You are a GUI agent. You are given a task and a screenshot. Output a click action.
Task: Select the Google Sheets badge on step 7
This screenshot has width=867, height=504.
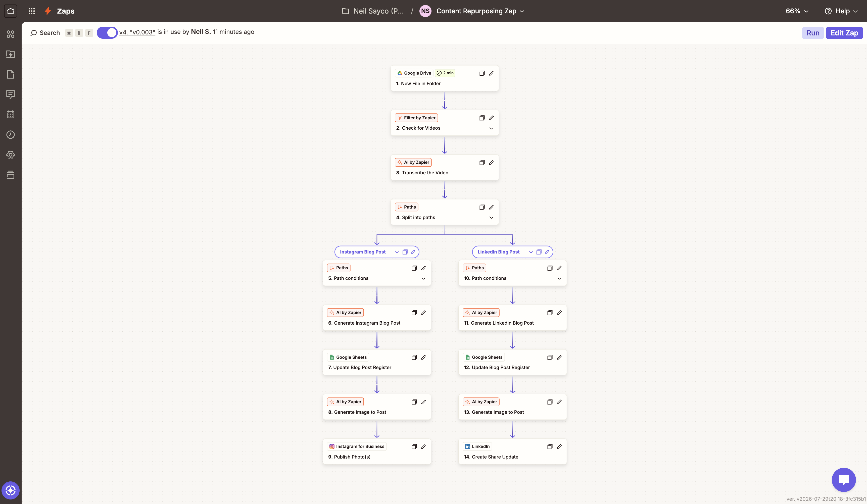click(x=348, y=358)
